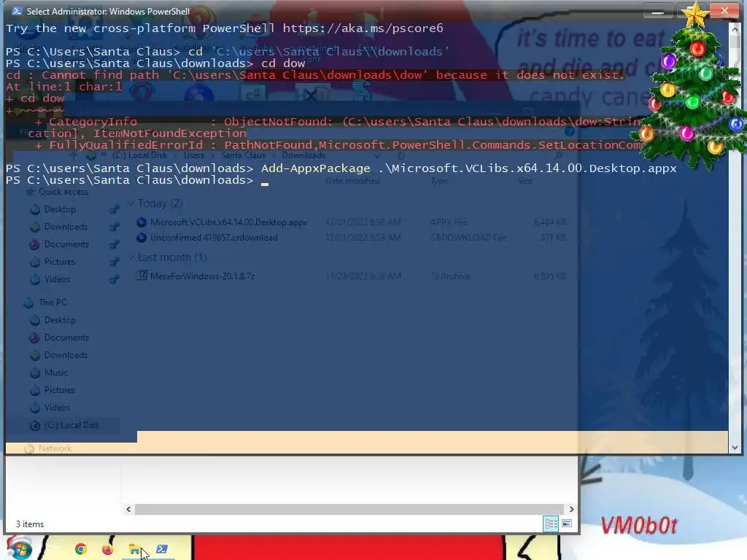Select file name Unconfirmed 419657.crdownload
The image size is (747, 560).
coord(214,238)
